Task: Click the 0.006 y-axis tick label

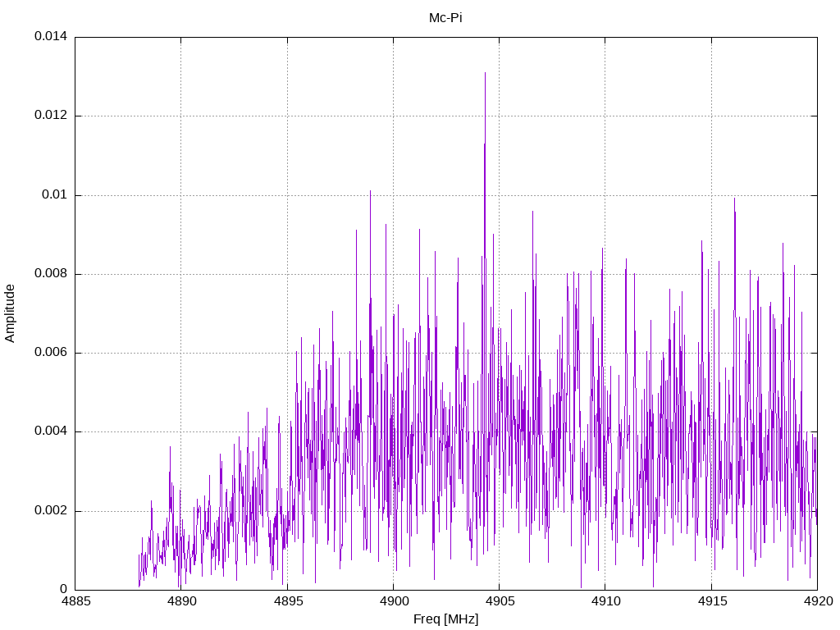Action: 51,353
